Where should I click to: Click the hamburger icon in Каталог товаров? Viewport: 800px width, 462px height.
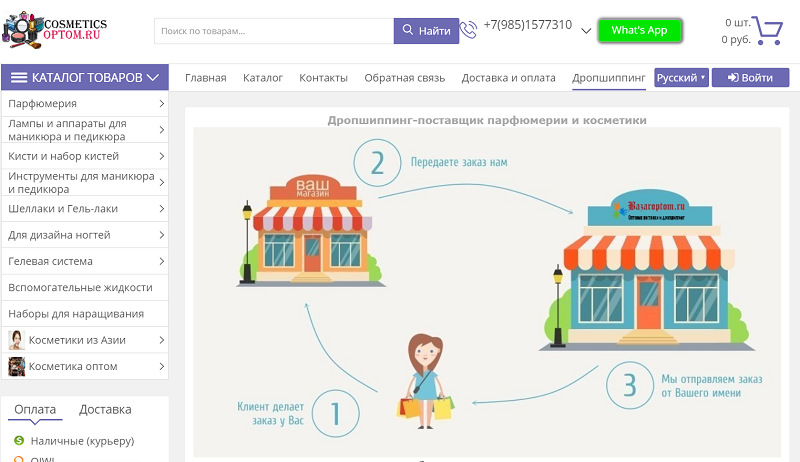(x=19, y=78)
